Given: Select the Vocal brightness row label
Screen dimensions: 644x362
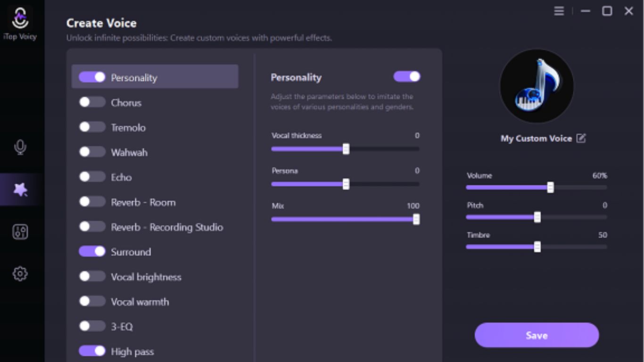Looking at the screenshot, I should [x=146, y=277].
